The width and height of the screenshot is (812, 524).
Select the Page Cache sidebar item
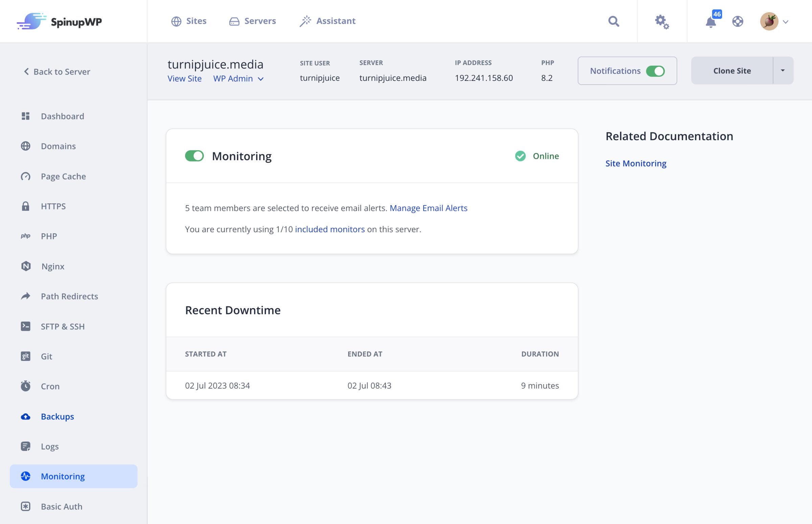(x=63, y=176)
